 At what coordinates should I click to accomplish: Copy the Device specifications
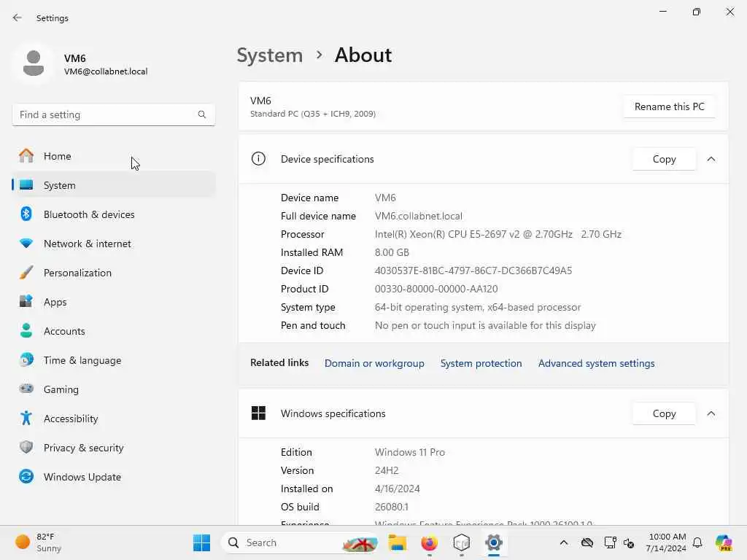(664, 158)
